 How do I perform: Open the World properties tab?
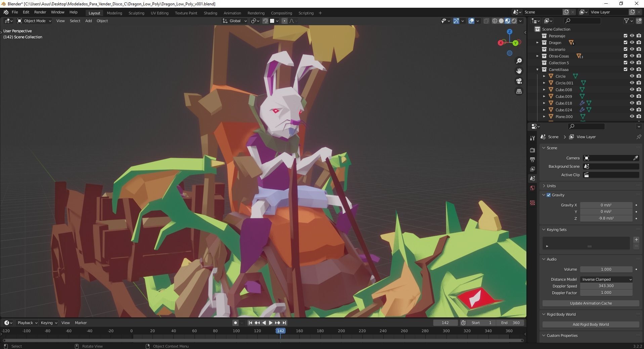pyautogui.click(x=532, y=188)
